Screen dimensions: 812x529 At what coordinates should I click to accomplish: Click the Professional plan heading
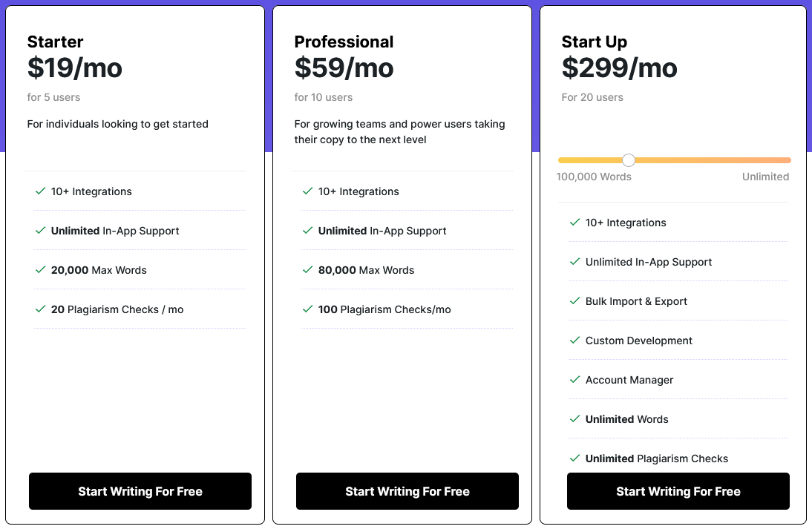(x=344, y=42)
